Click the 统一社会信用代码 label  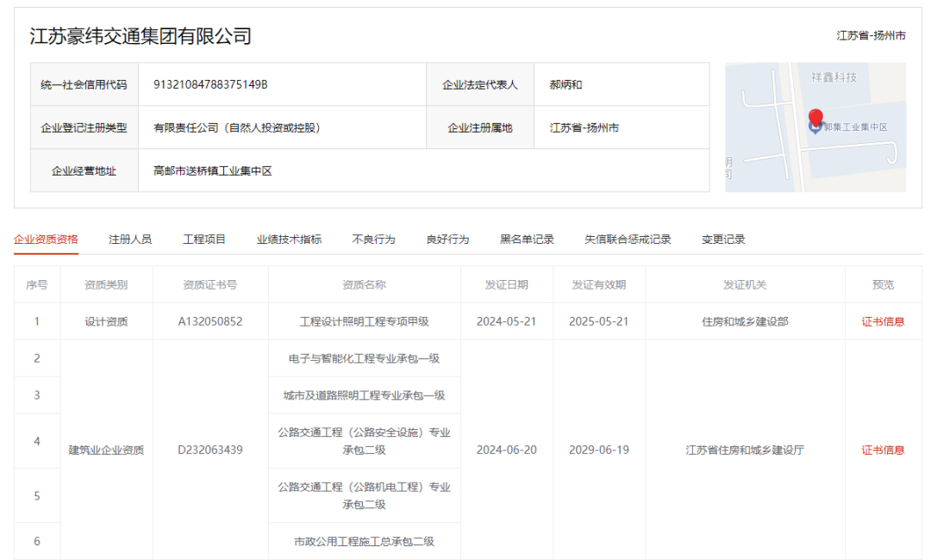84,84
